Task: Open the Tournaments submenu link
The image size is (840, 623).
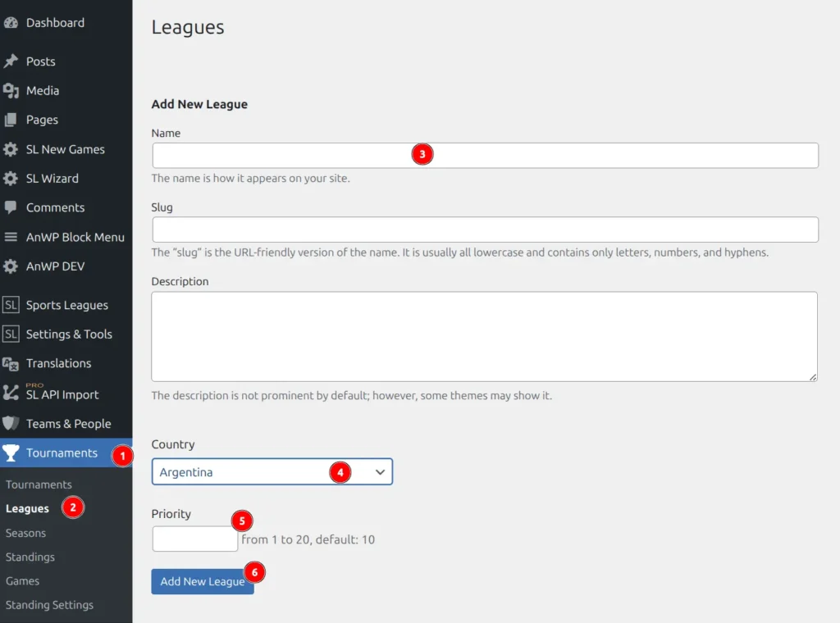Action: click(39, 485)
